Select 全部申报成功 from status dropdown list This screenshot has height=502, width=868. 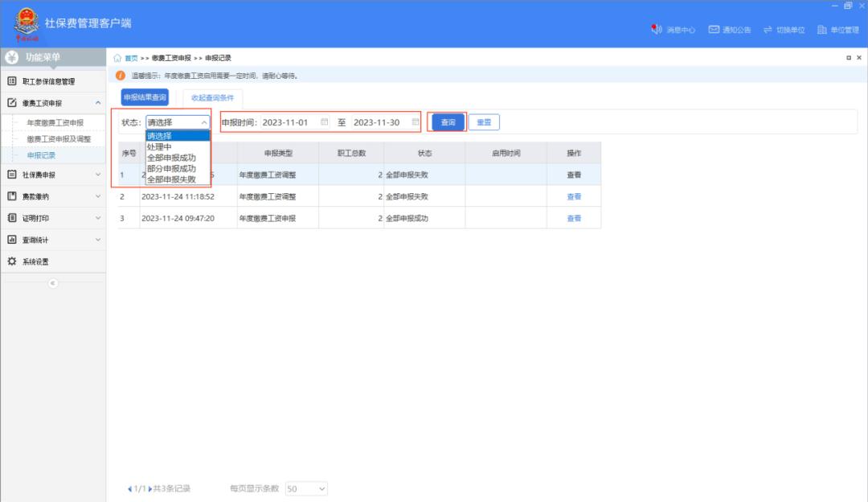pyautogui.click(x=171, y=158)
